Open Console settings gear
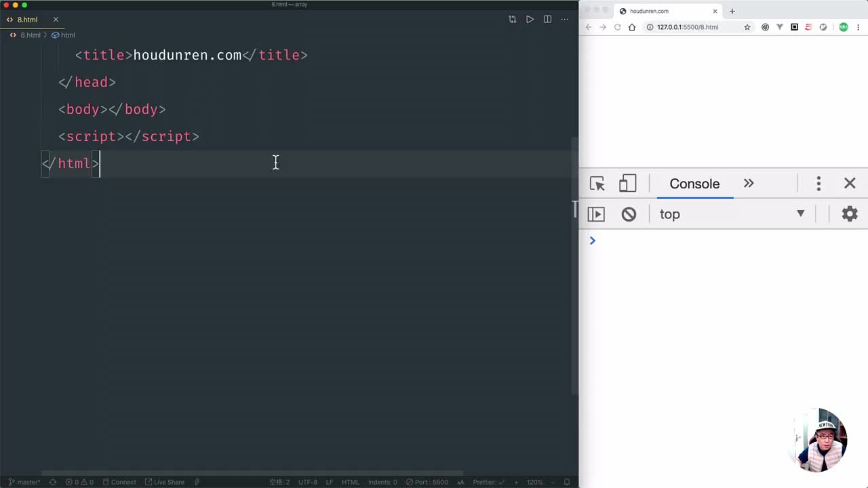 pos(850,214)
